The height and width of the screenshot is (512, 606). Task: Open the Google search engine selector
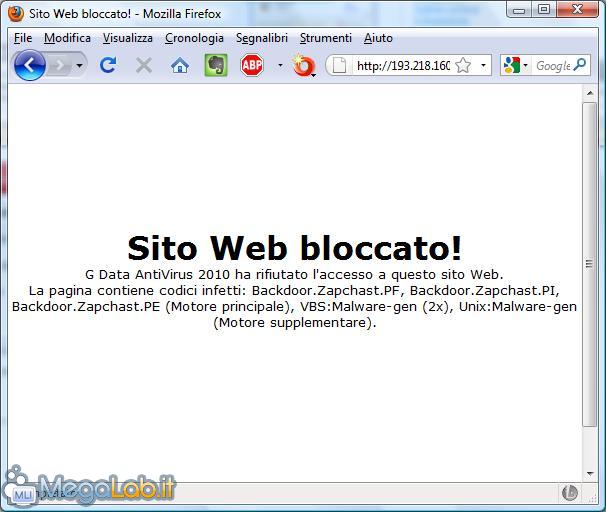[x=515, y=65]
